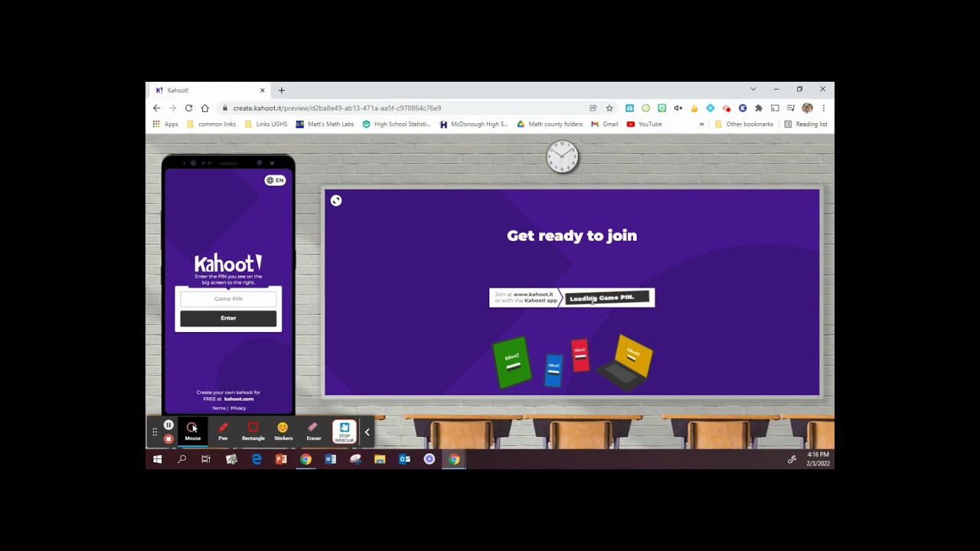
Task: Expand the hidden bookmarks chevron
Action: [701, 124]
